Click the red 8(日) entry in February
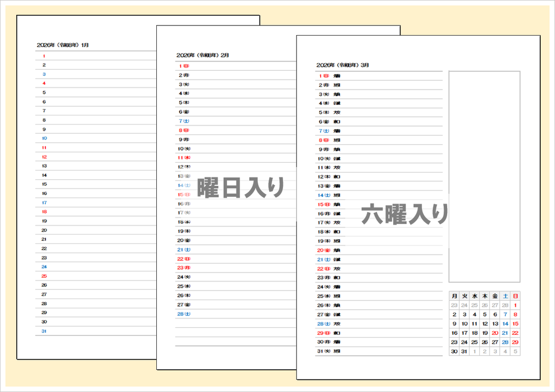The width and height of the screenshot is (555, 392). tap(183, 130)
